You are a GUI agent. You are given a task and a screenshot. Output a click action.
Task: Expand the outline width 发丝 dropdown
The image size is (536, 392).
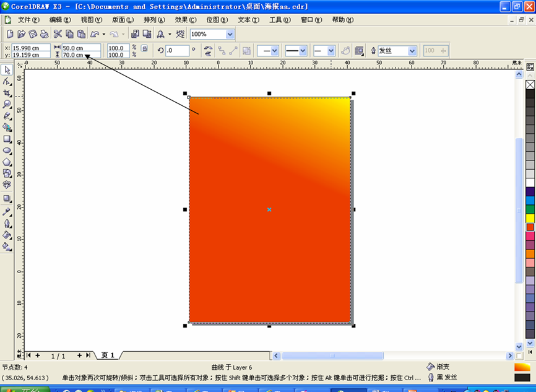click(412, 51)
